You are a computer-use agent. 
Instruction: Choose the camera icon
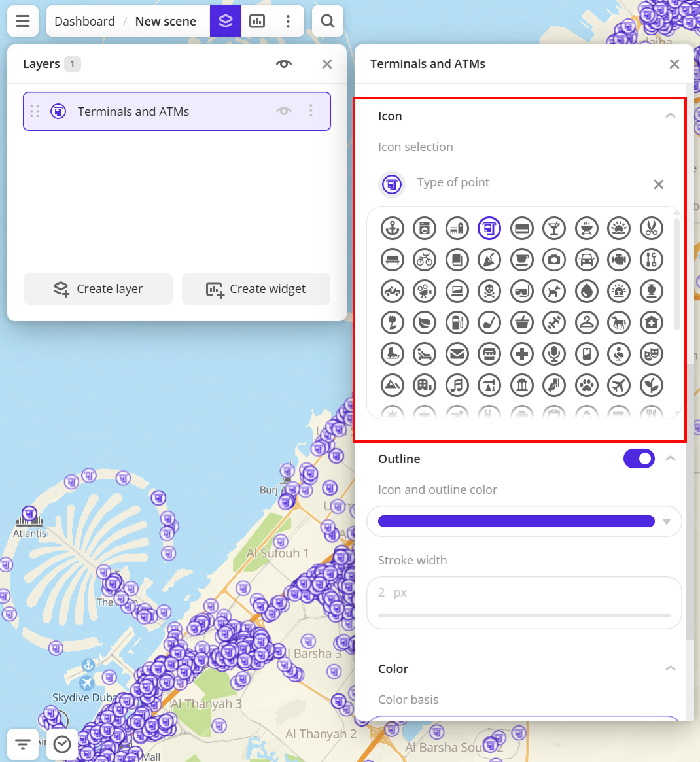coord(554,260)
